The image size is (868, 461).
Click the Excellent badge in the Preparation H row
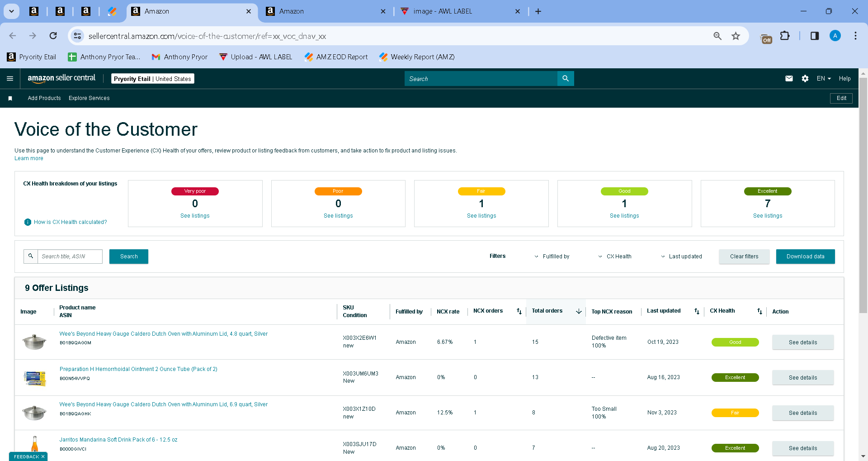tap(735, 377)
